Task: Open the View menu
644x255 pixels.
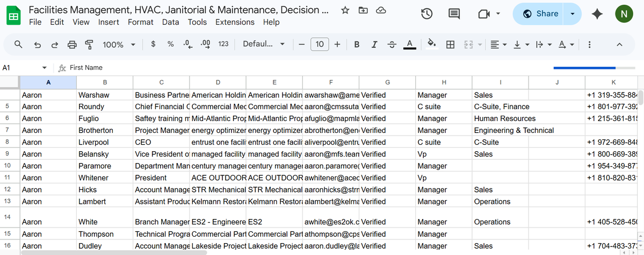Action: 81,22
